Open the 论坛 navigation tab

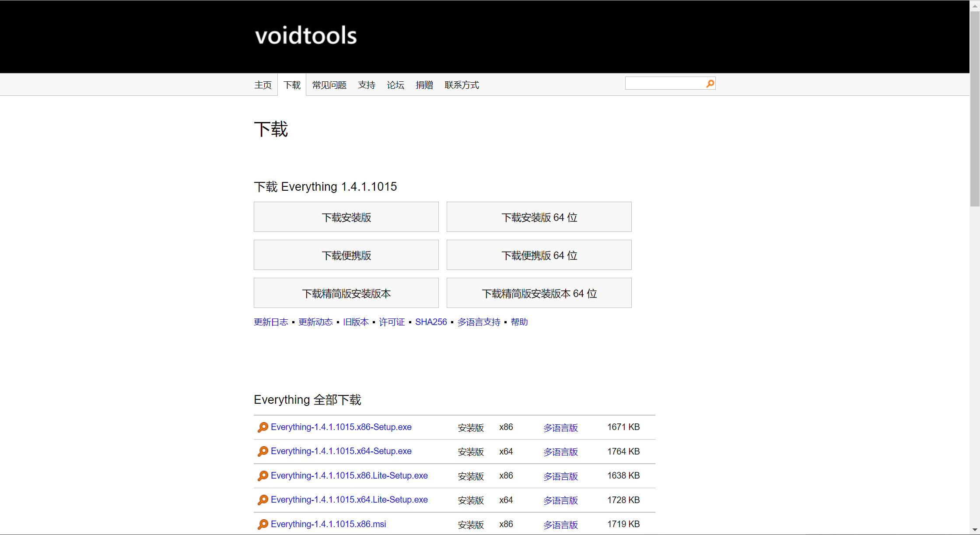(x=395, y=85)
